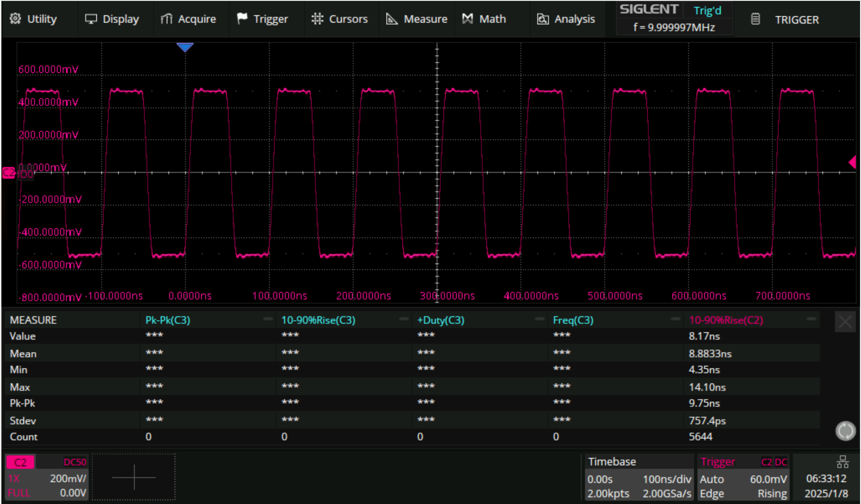Click the 9.75ns Pk-Pk value

pyautogui.click(x=704, y=403)
